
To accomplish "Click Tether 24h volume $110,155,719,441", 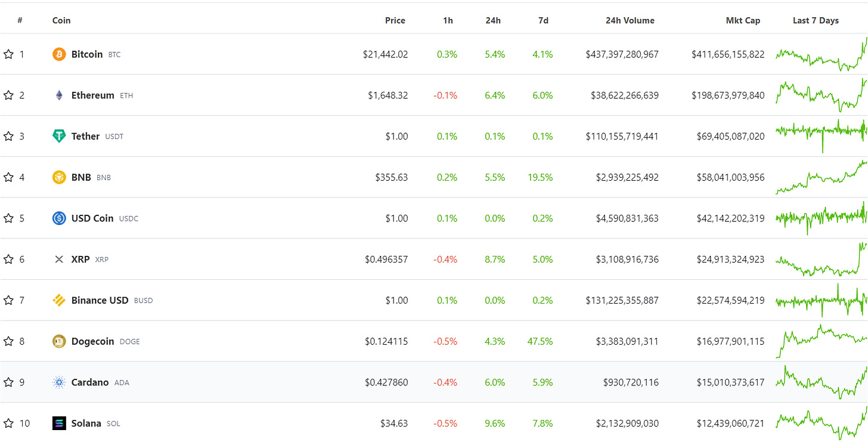I will point(622,137).
